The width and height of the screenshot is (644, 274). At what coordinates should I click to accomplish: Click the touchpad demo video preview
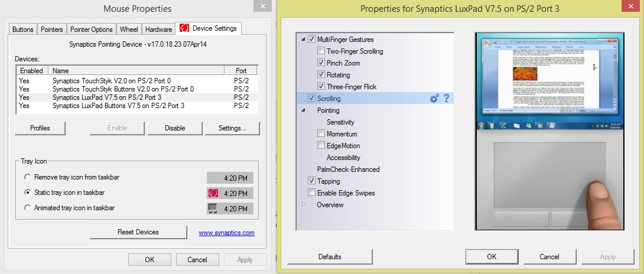click(x=549, y=132)
